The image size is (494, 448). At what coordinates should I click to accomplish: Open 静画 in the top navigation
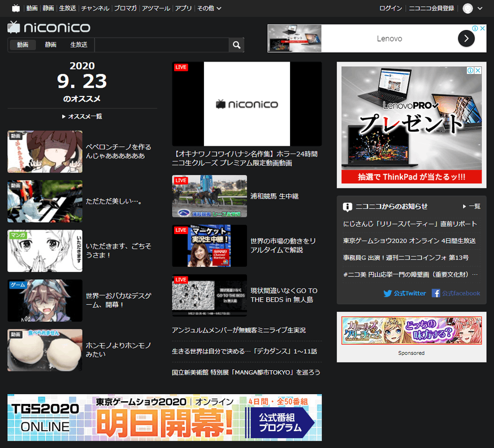pyautogui.click(x=48, y=8)
